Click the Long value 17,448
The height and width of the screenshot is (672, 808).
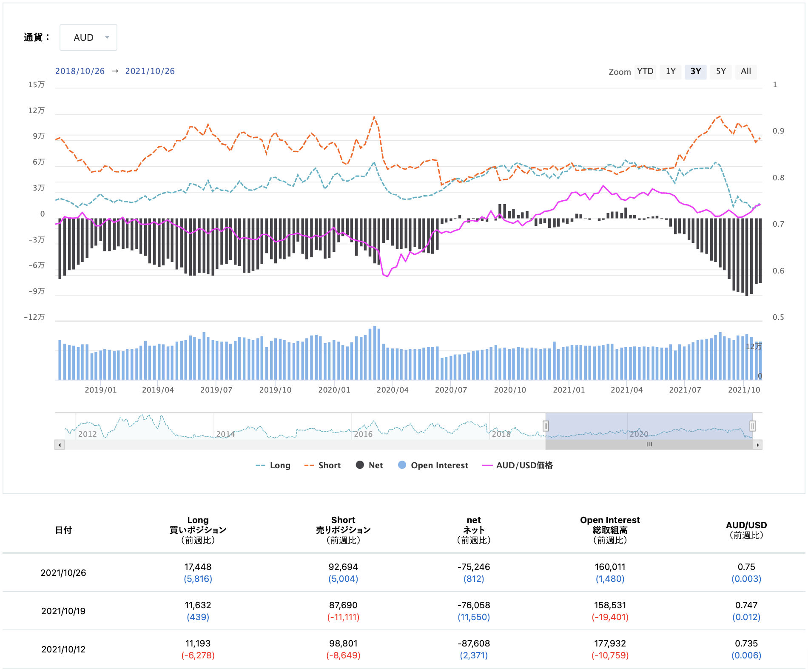[x=198, y=567]
